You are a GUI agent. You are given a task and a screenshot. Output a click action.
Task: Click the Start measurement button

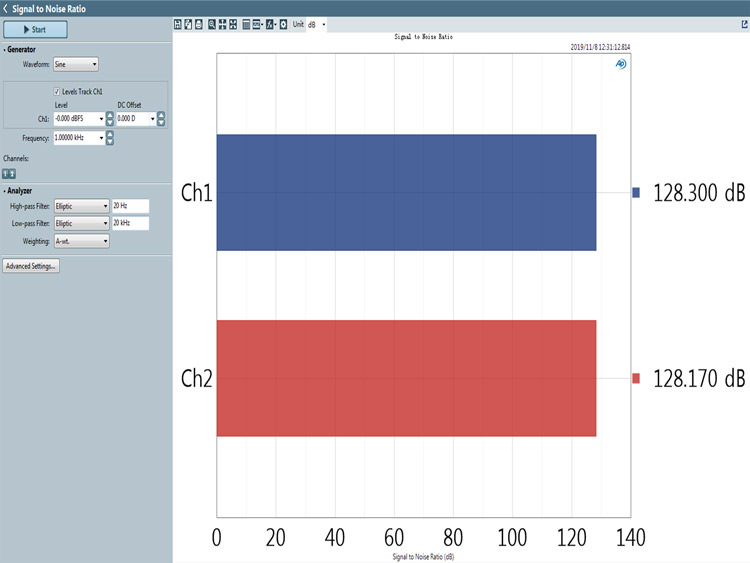tap(35, 30)
